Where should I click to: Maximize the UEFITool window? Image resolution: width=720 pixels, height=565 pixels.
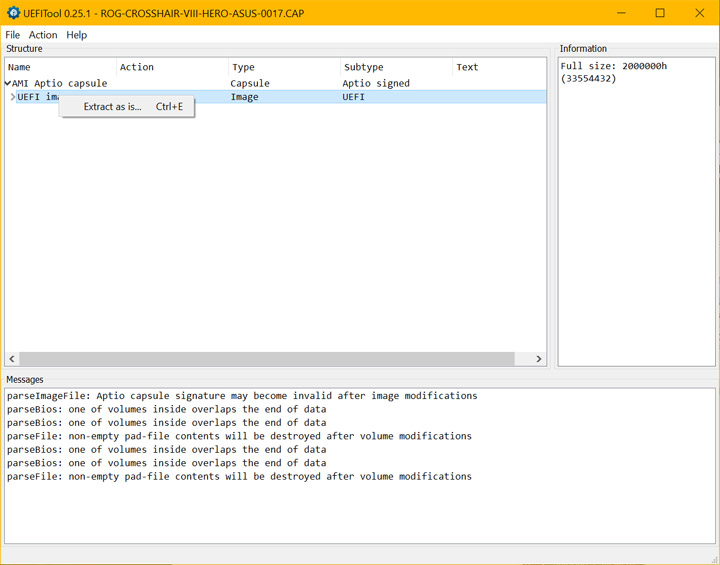coord(660,13)
